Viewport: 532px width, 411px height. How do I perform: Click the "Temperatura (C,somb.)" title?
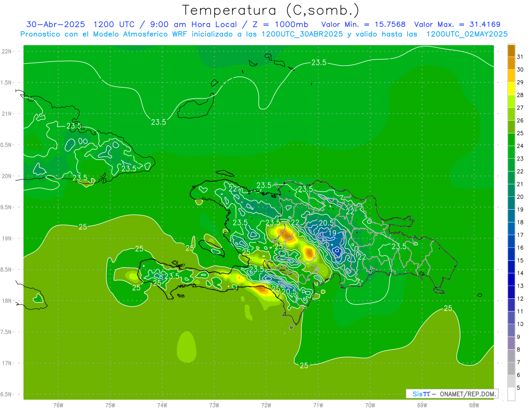(x=271, y=10)
